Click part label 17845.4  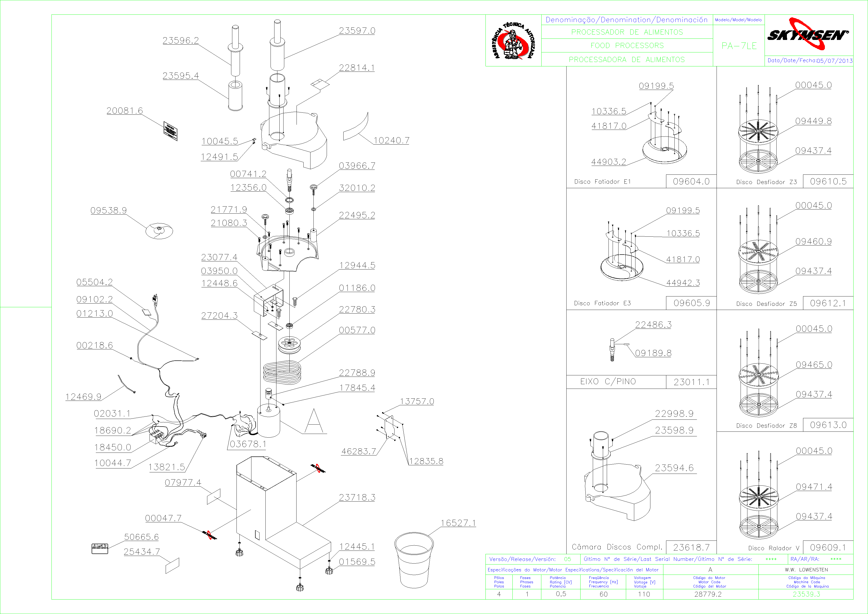click(x=357, y=388)
